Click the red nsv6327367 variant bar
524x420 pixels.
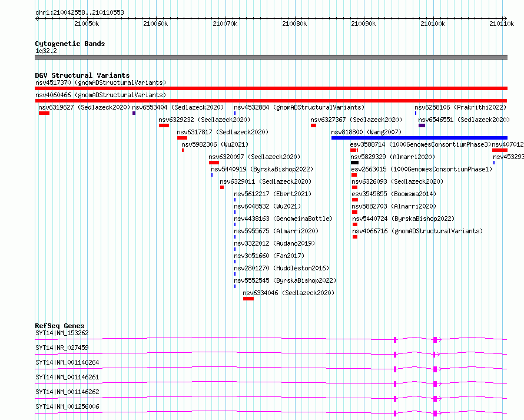[x=313, y=125]
